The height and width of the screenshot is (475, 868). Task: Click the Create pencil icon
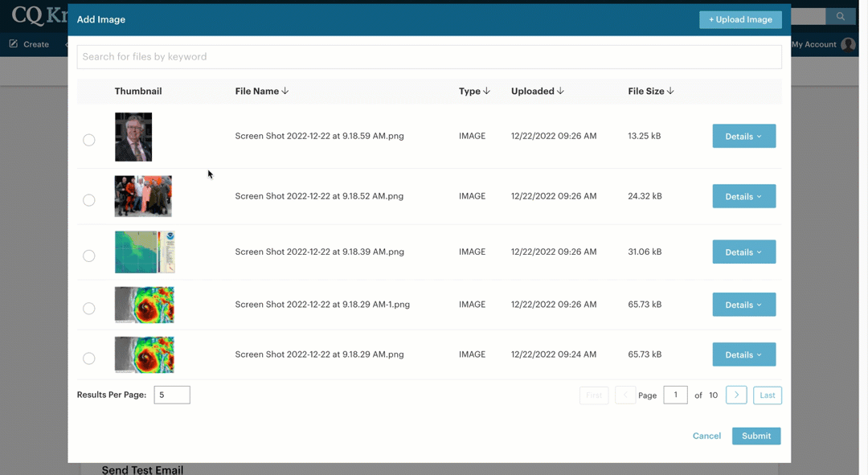(x=14, y=44)
